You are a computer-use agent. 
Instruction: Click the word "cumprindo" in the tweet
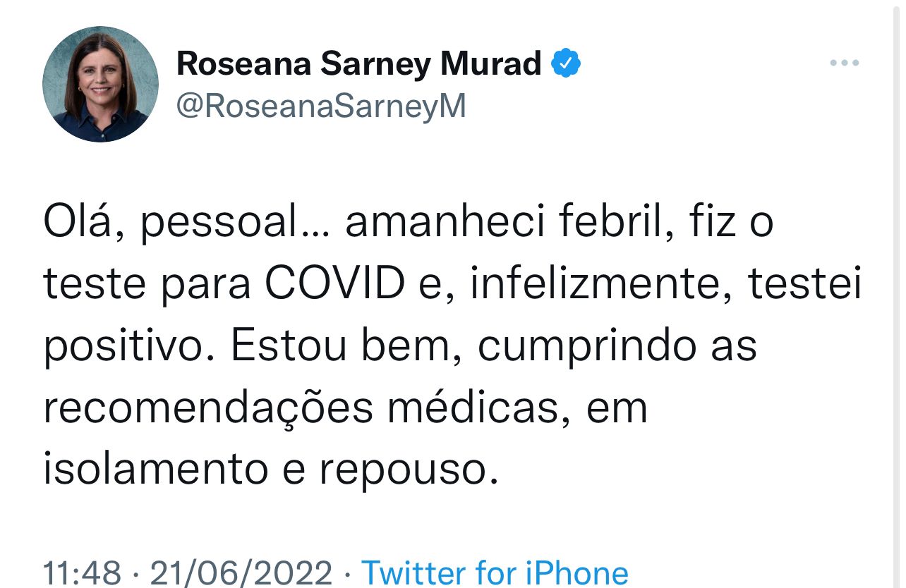[x=569, y=346]
